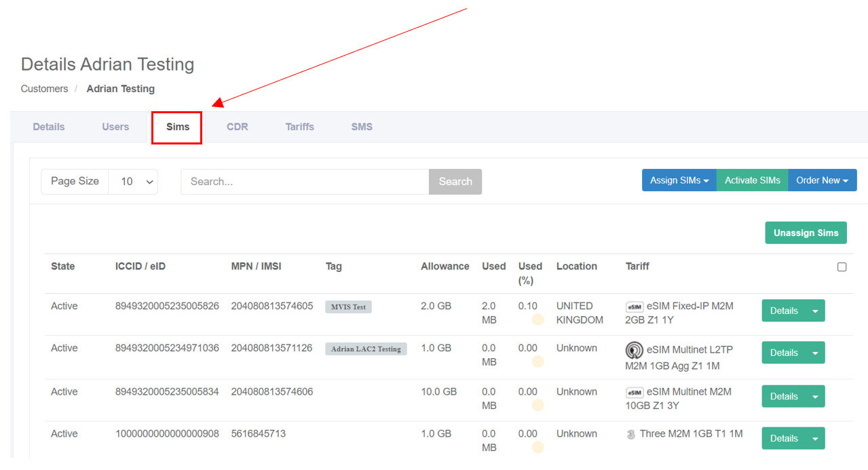Open Details for the eSIM Fixed-IP M2M SIM
Image resolution: width=868 pixels, height=470 pixels.
[784, 311]
